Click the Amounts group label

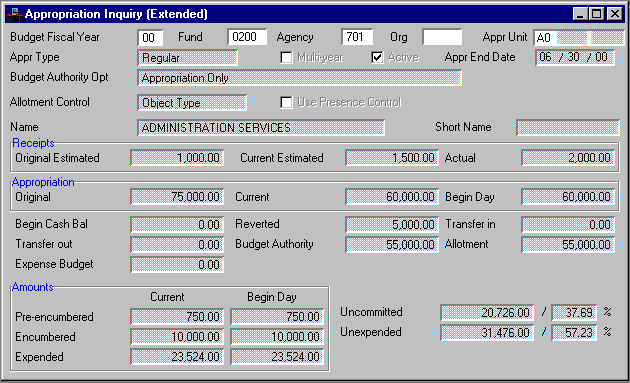click(x=33, y=287)
